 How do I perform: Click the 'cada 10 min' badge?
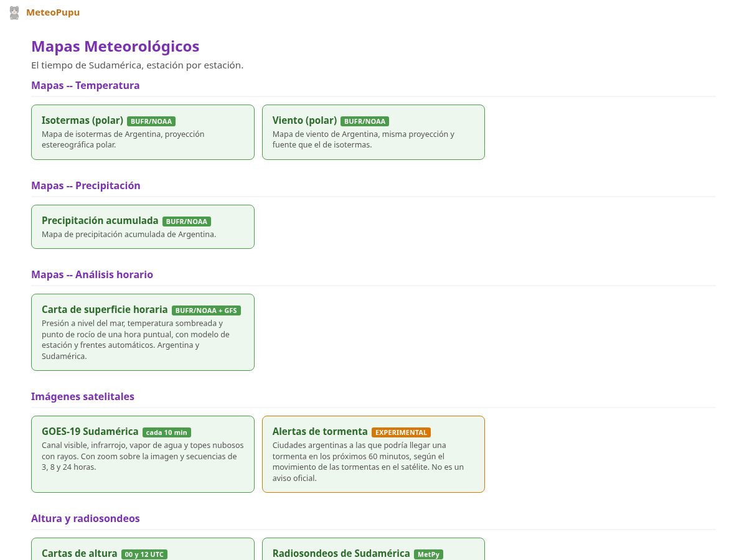point(167,432)
